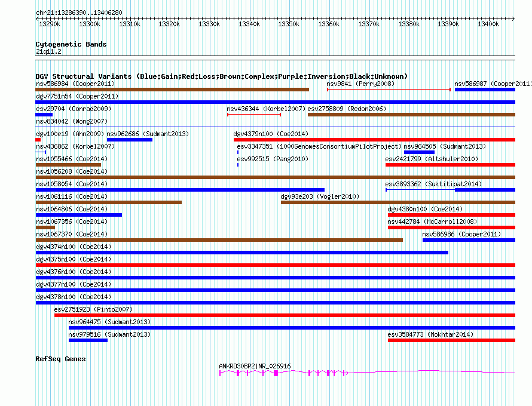Click nsv1067370 (Coe2014) label
Screen dimensions: 532x406
click(x=72, y=234)
